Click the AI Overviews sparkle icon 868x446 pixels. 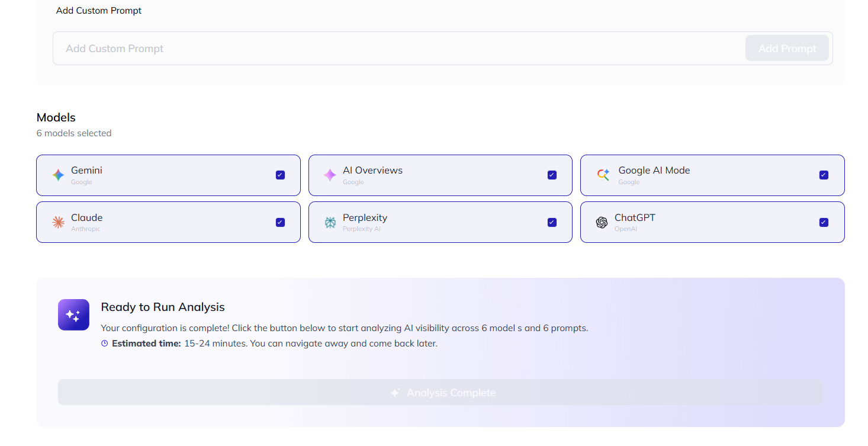click(x=330, y=175)
